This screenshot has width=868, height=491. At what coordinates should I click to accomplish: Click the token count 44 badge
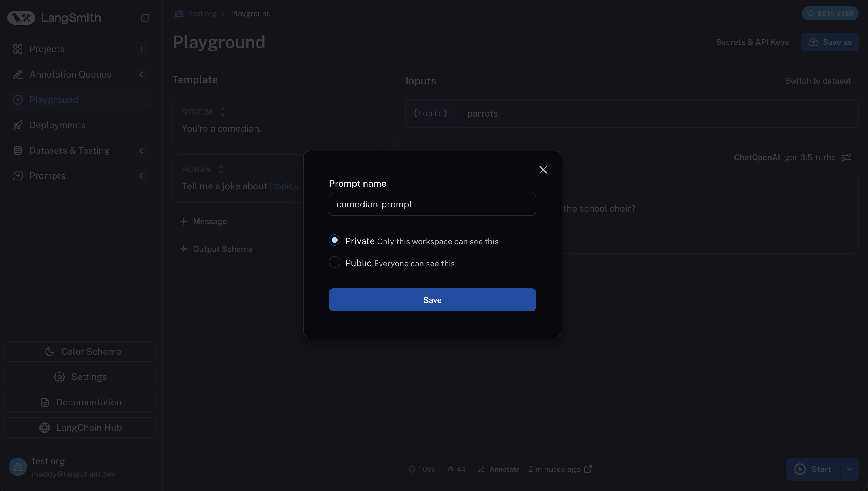coord(456,469)
